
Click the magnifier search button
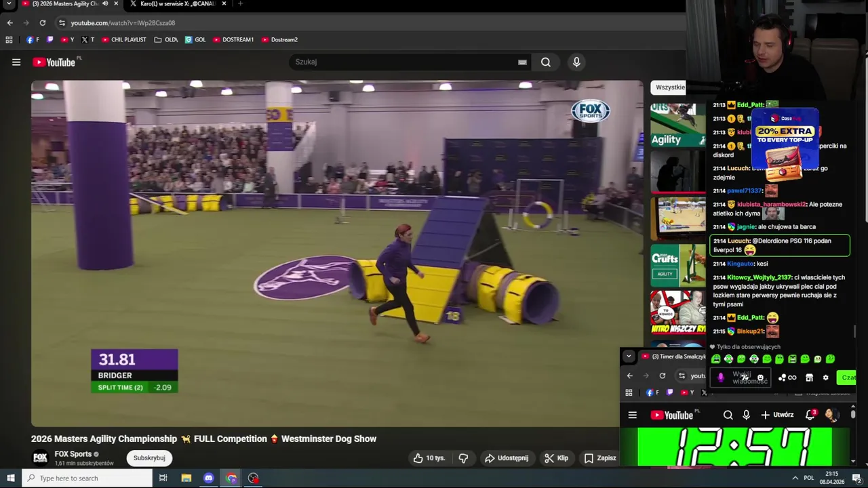point(546,62)
